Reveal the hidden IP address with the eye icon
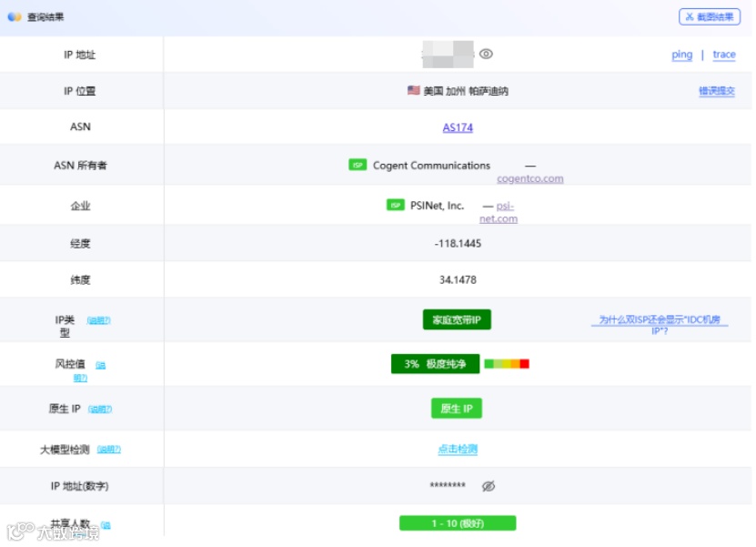Viewport: 756px width, 547px height. click(486, 54)
